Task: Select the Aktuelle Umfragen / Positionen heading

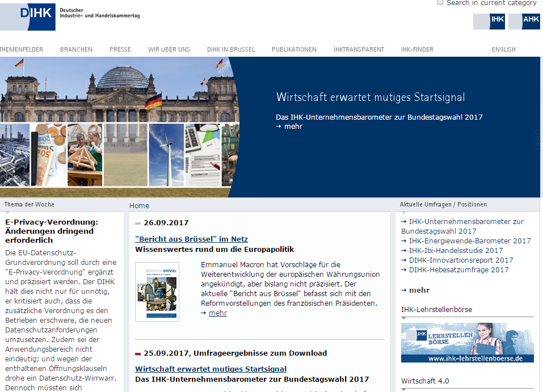Action: 443,204
